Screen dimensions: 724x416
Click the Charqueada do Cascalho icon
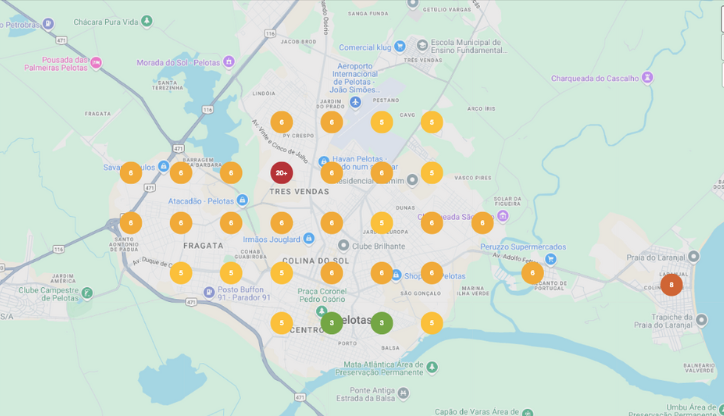click(x=647, y=77)
